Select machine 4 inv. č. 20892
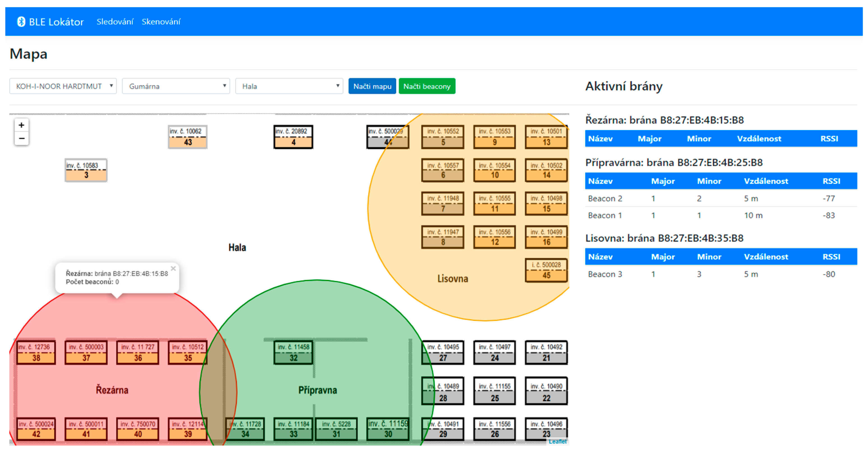 click(x=293, y=137)
